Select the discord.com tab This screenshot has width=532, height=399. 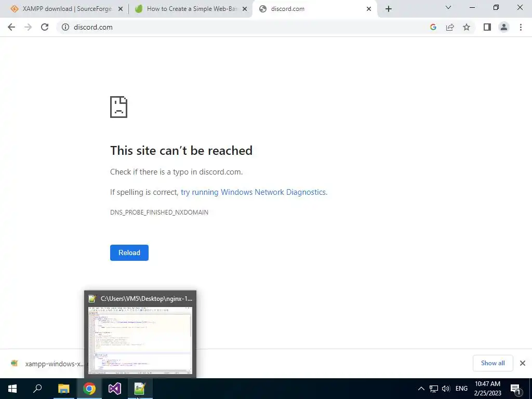click(314, 9)
